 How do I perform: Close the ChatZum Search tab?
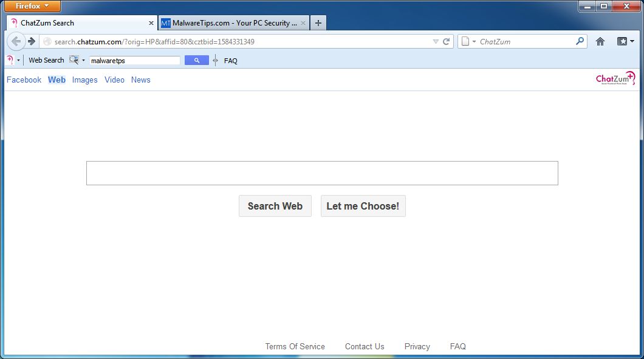(x=151, y=23)
